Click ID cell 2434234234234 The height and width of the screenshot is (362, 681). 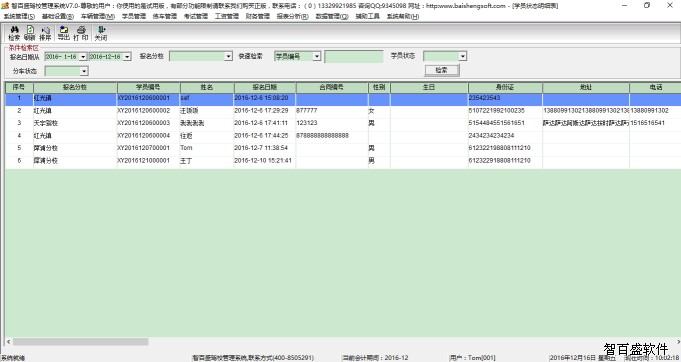click(505, 136)
